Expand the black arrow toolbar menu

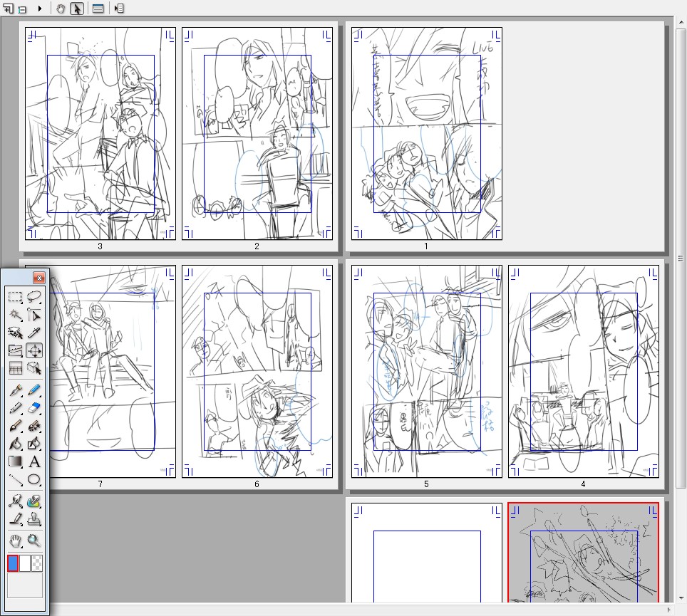pos(40,9)
